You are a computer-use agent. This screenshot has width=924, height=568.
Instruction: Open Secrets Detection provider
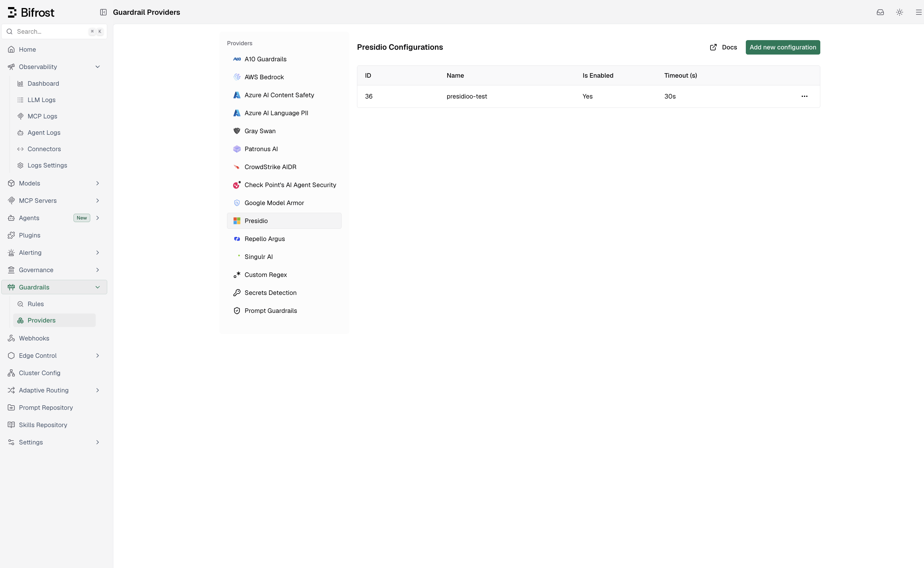click(284, 293)
